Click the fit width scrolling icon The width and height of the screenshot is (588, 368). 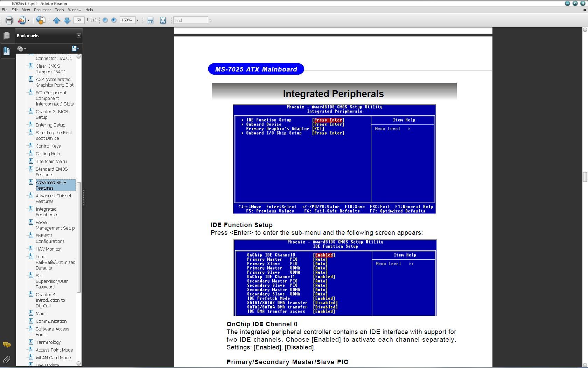150,20
